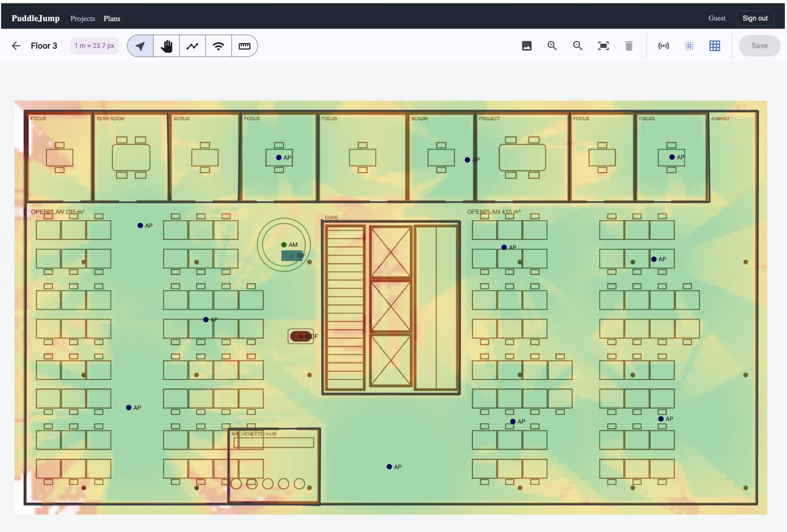Pick the polyline wall drawing tool
The image size is (787, 532).
coord(192,46)
